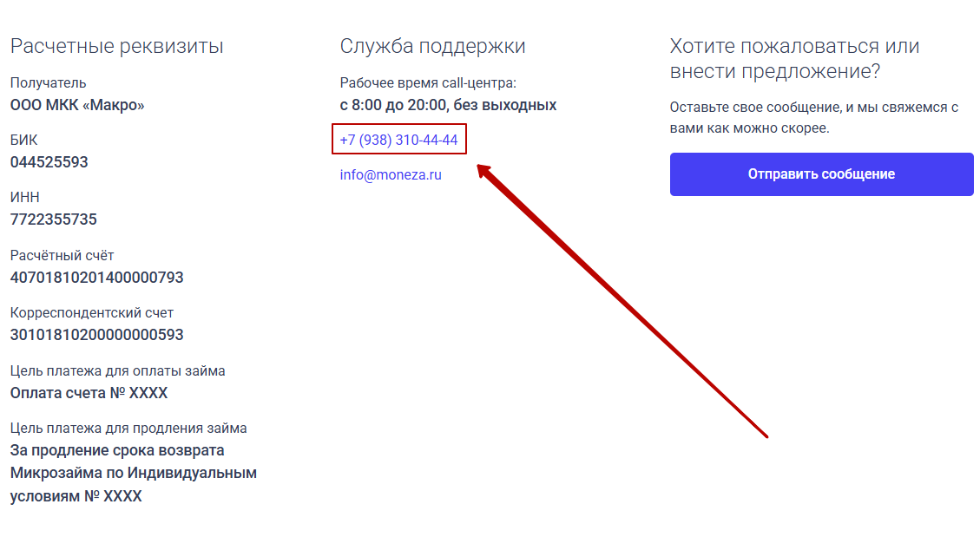The width and height of the screenshot is (980, 537).
Task: Click the Оплата счета № XXXX text
Action: (89, 393)
